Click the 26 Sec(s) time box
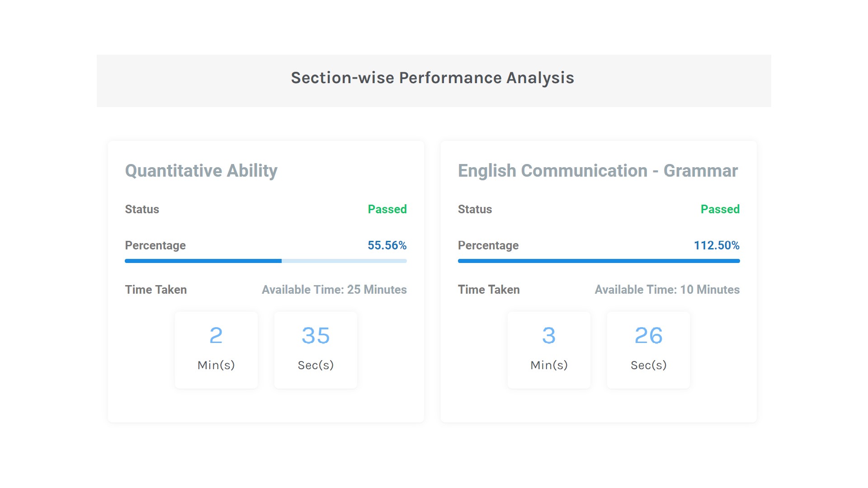The width and height of the screenshot is (868, 488). click(648, 350)
